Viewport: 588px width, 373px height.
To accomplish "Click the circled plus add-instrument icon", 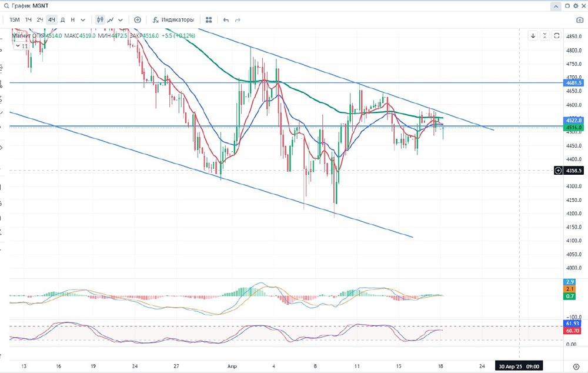I will 138,20.
